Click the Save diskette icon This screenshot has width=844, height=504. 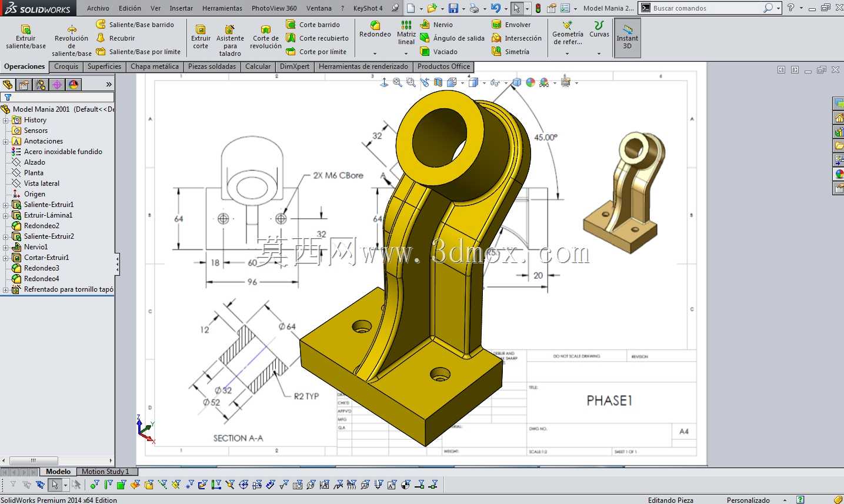coord(453,8)
